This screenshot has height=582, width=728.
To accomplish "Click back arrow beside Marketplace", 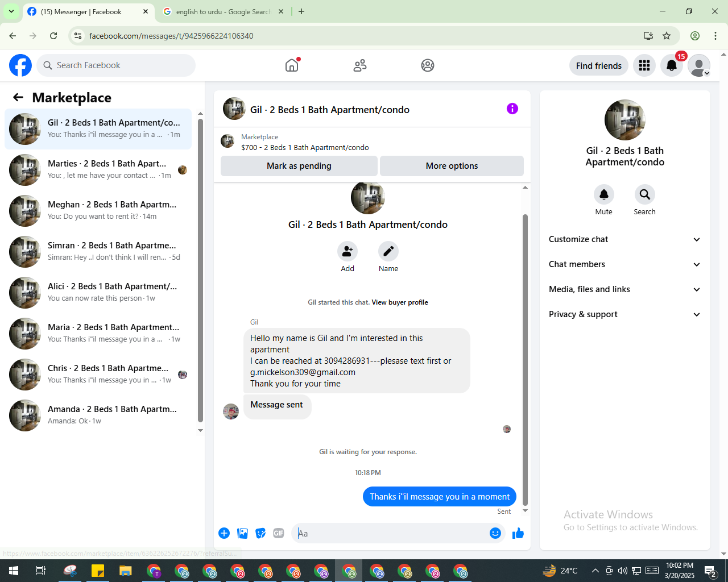I will pyautogui.click(x=18, y=97).
